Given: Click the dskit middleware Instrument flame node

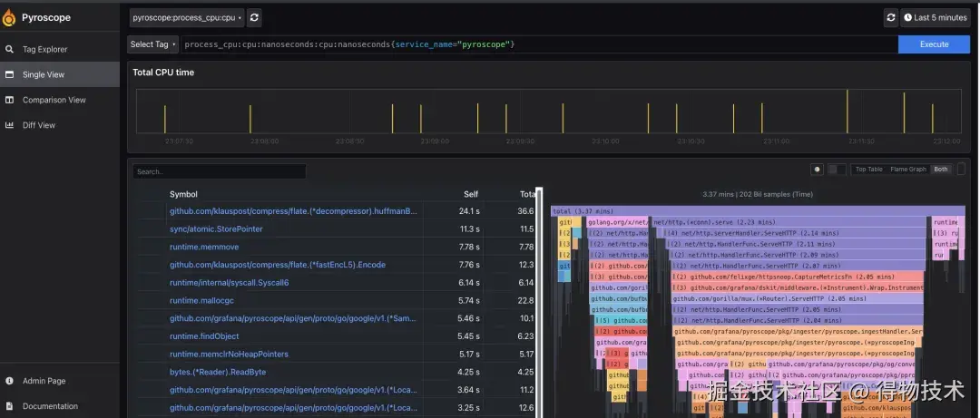Looking at the screenshot, I should (x=798, y=287).
